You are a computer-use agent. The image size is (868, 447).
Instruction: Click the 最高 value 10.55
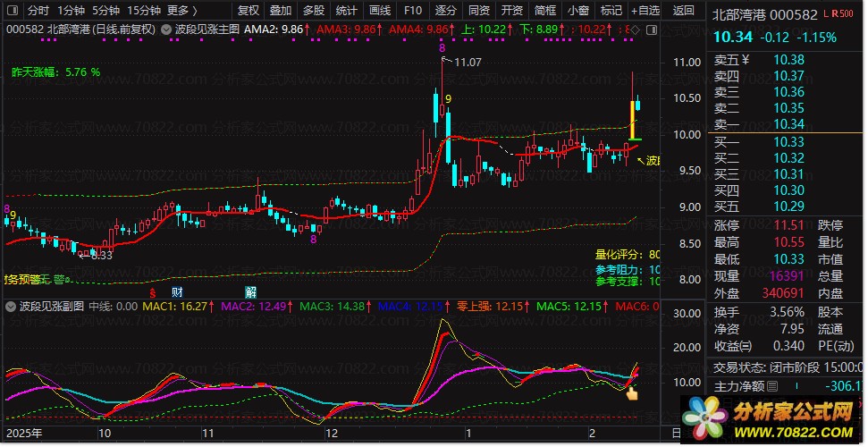tap(788, 242)
